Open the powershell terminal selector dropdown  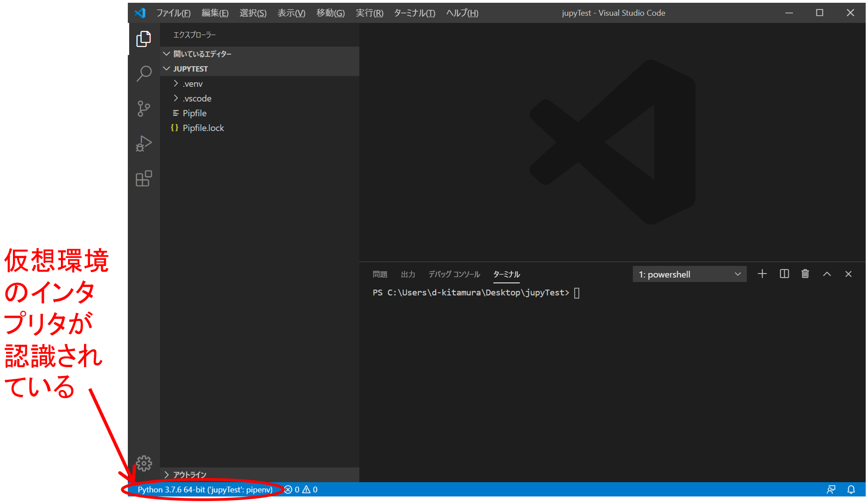click(689, 275)
